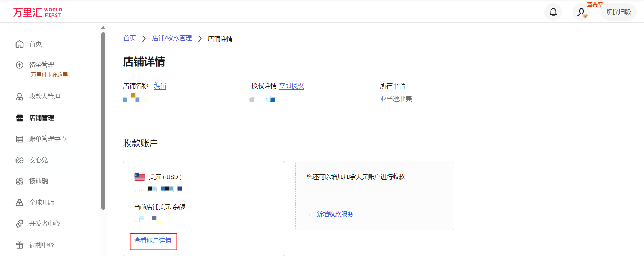The height and width of the screenshot is (256, 644).
Task: Click the plus icon for 新增收款服务
Action: tap(310, 214)
